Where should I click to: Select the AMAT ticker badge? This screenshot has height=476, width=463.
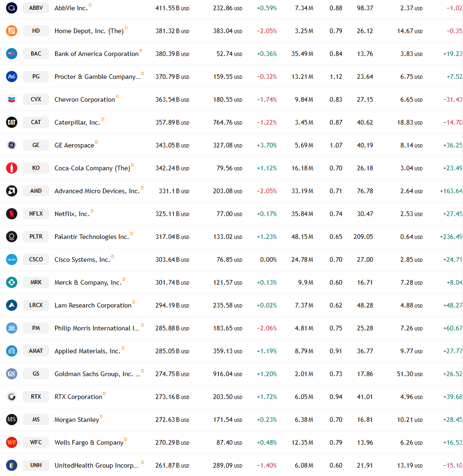point(36,351)
